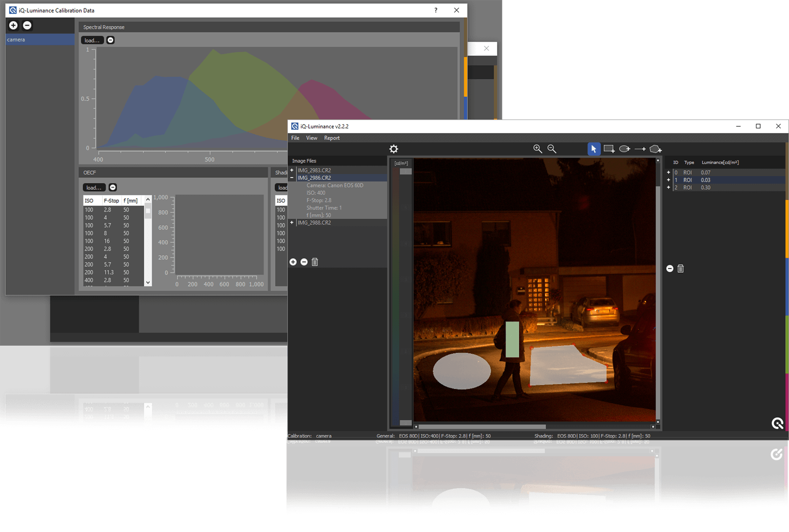Collapse IMG_2986.CR2 file entry

(292, 178)
